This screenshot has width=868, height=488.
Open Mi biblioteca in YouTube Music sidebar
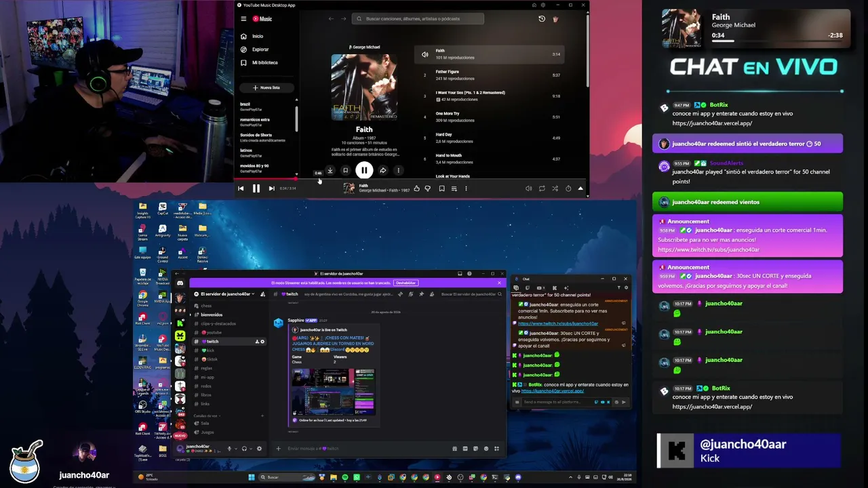(264, 62)
